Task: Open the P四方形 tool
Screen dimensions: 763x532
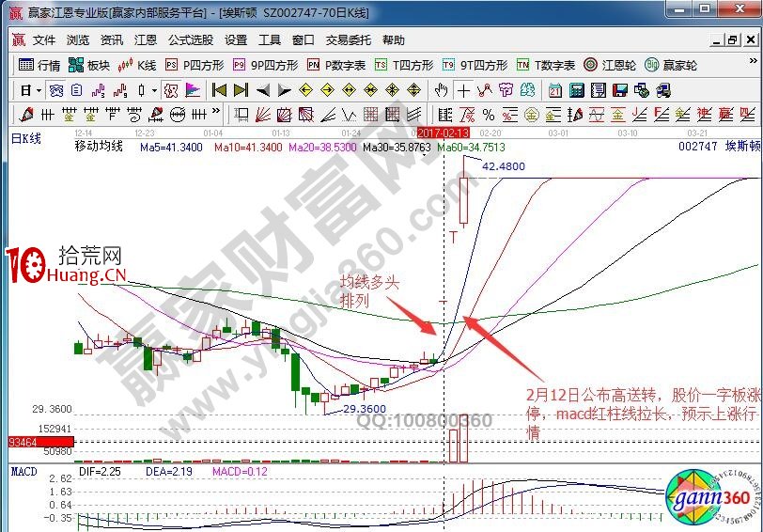Action: [x=195, y=65]
